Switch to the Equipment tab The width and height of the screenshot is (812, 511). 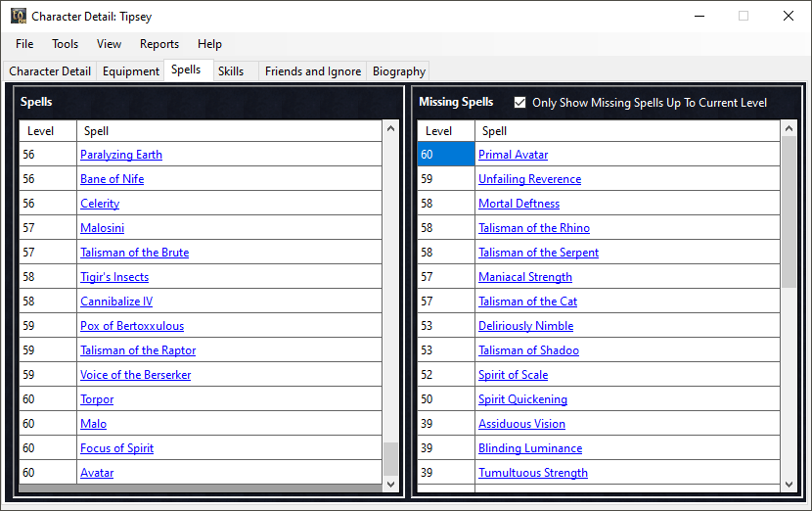click(131, 71)
